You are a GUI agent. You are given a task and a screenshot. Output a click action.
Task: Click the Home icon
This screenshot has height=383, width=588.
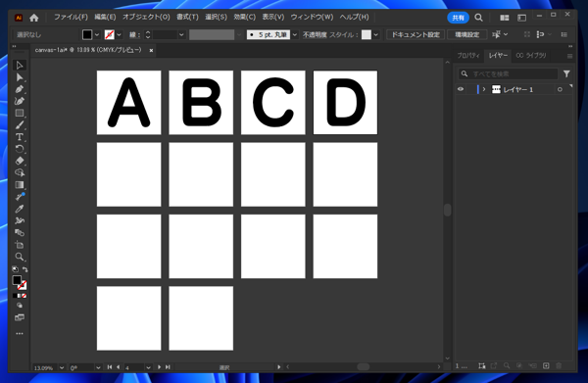click(34, 18)
